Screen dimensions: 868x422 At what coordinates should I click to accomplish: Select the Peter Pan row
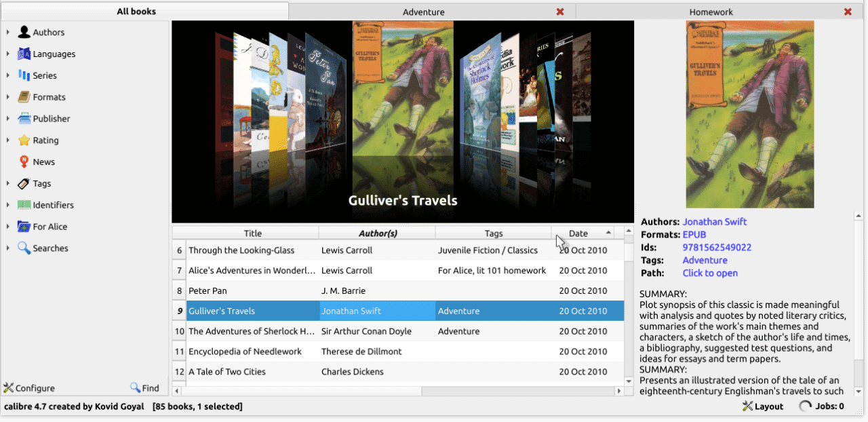[398, 291]
